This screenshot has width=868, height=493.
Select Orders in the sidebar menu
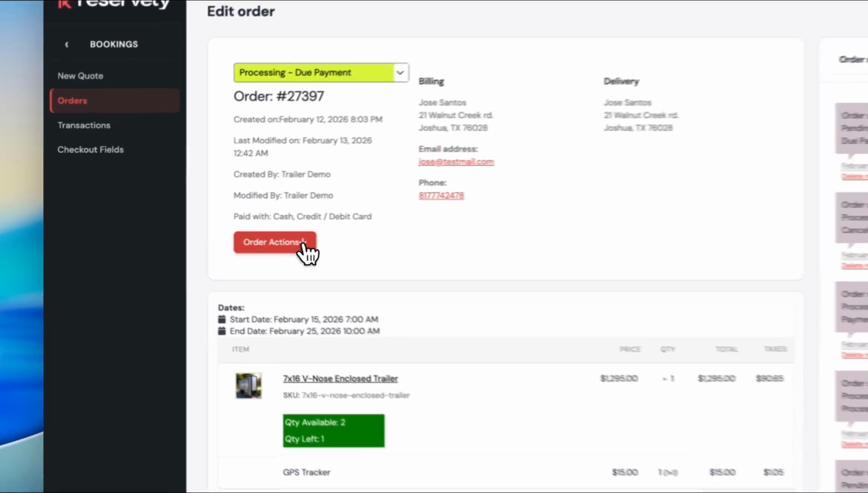72,100
